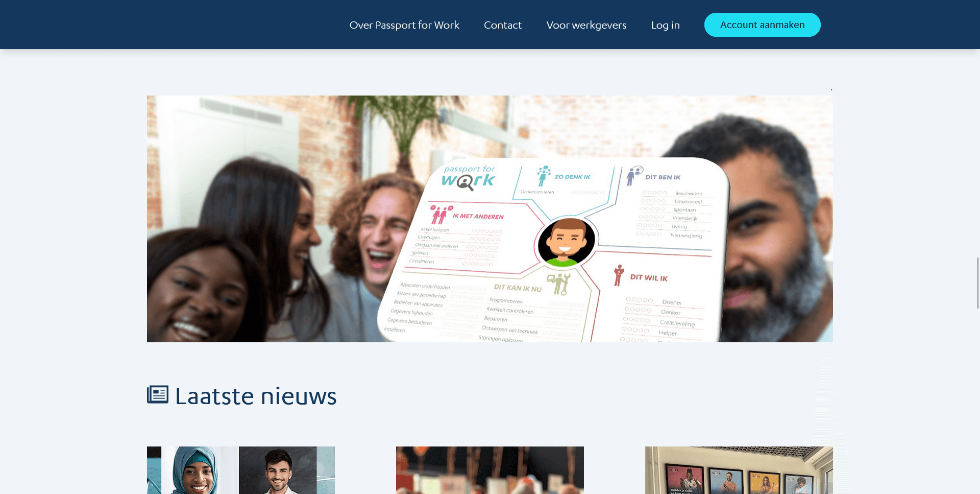Open the middle news article thumbnail
The height and width of the screenshot is (494, 980).
[490, 470]
